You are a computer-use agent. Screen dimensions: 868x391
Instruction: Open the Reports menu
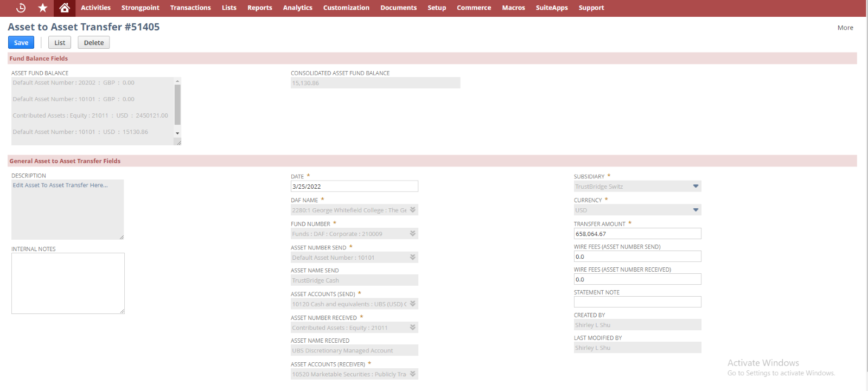pyautogui.click(x=259, y=8)
